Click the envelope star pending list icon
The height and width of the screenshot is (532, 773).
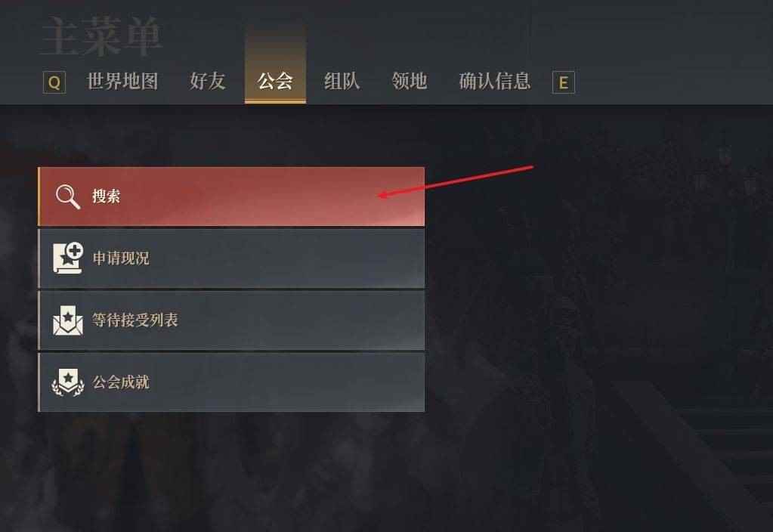[68, 320]
